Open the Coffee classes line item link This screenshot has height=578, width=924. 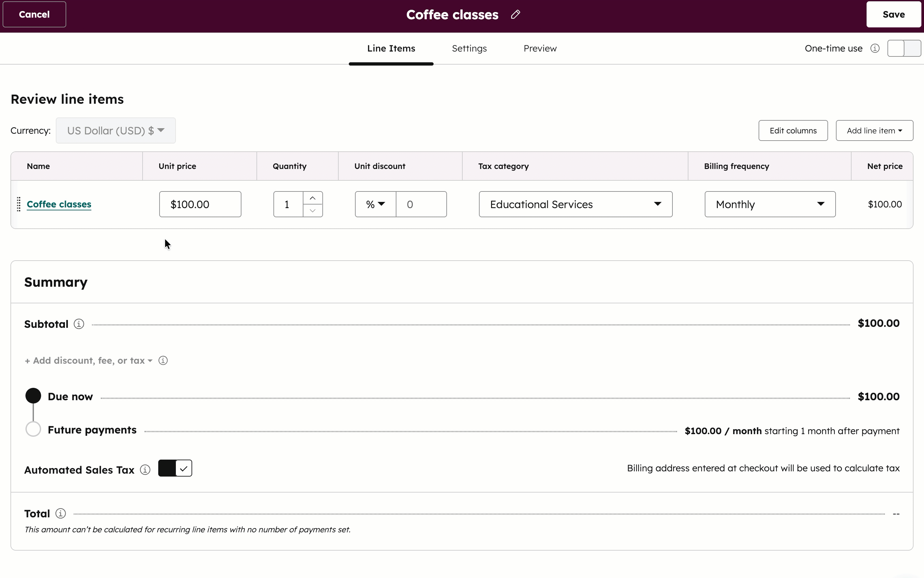pos(59,204)
